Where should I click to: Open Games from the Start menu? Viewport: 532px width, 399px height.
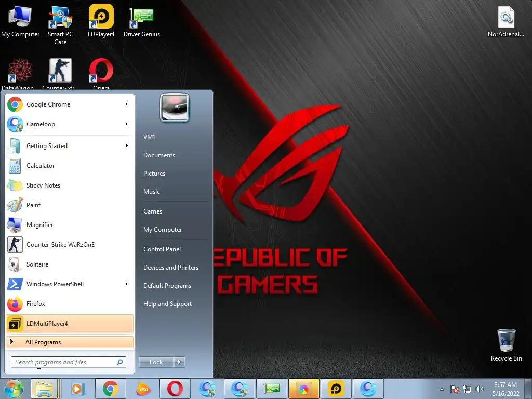(153, 211)
